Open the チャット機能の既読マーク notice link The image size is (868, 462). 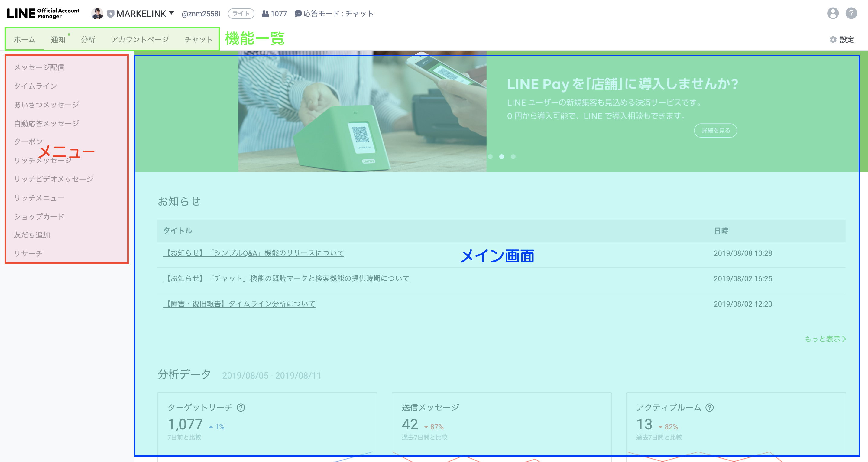[x=287, y=278]
